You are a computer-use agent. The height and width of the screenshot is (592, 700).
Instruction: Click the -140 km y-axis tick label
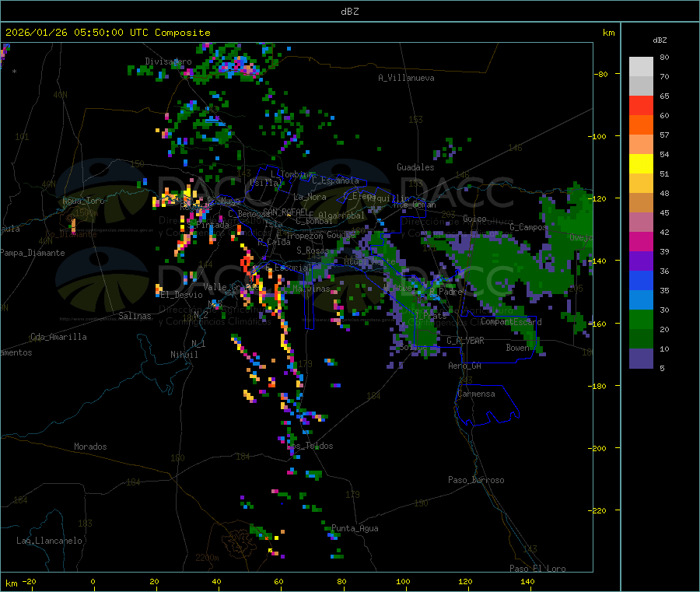(599, 261)
